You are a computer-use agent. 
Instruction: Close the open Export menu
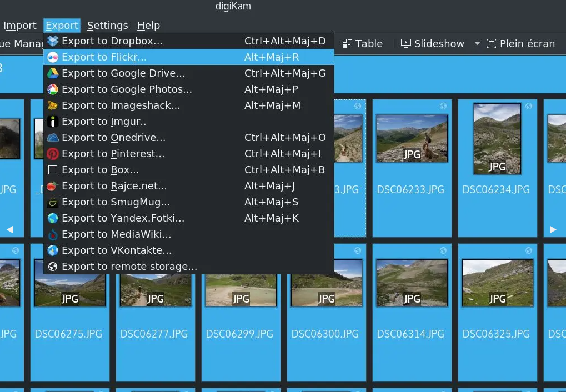[62, 26]
